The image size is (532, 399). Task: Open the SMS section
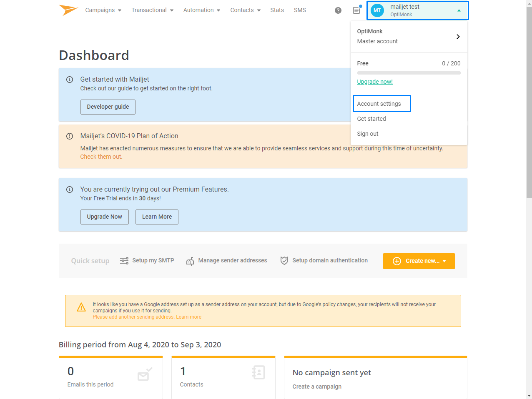tap(300, 10)
